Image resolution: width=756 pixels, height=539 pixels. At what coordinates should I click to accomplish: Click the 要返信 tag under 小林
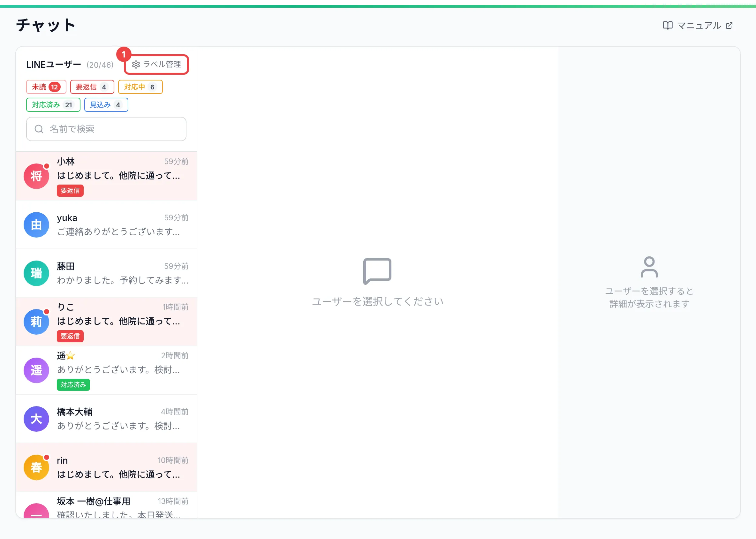(x=70, y=191)
